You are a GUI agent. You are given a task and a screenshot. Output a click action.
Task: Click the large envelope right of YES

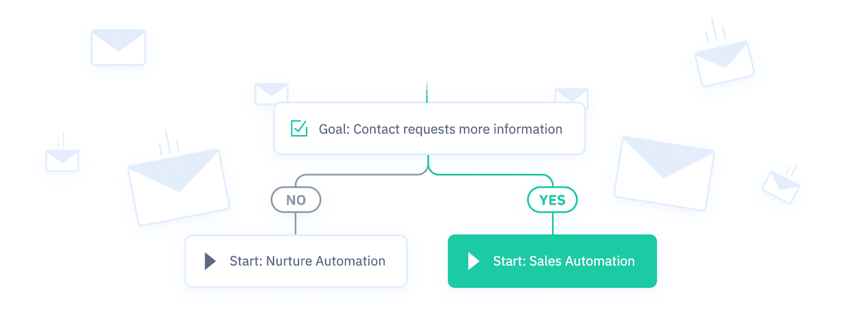tap(663, 174)
